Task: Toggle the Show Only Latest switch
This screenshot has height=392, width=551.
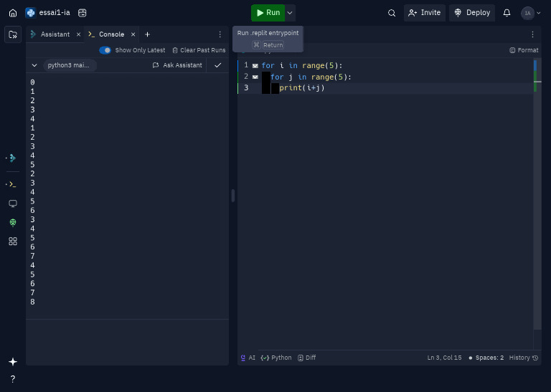Action: click(x=105, y=50)
